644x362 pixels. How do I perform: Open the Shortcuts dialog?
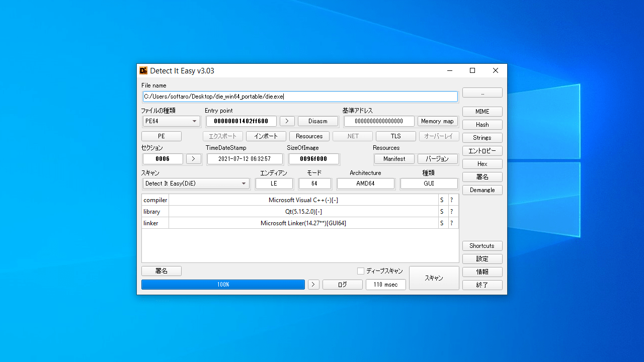point(482,246)
